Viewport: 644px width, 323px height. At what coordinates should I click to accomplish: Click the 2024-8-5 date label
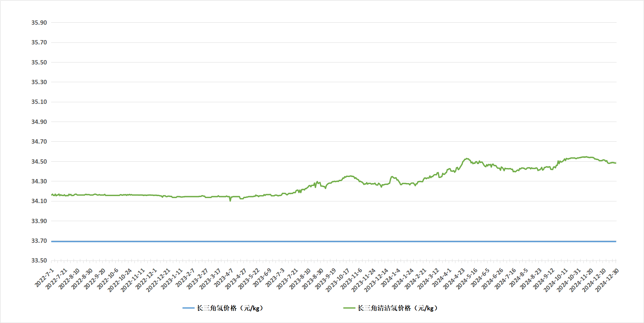(519, 278)
